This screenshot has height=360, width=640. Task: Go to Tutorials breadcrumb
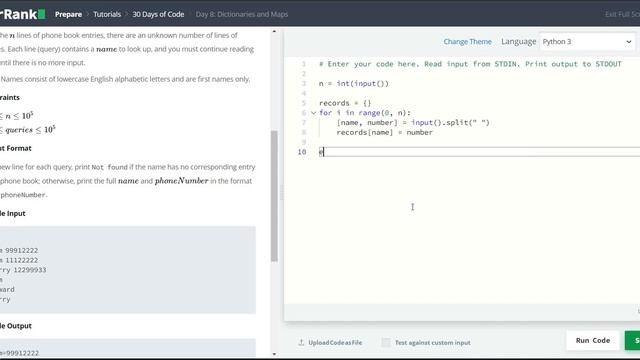coord(107,14)
